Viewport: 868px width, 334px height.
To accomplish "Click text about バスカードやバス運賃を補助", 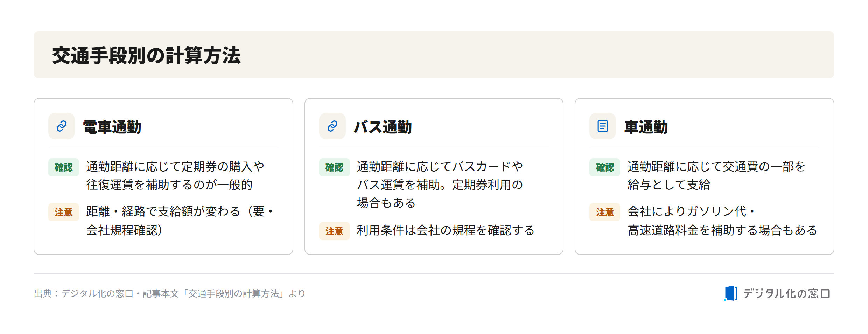I will [440, 185].
